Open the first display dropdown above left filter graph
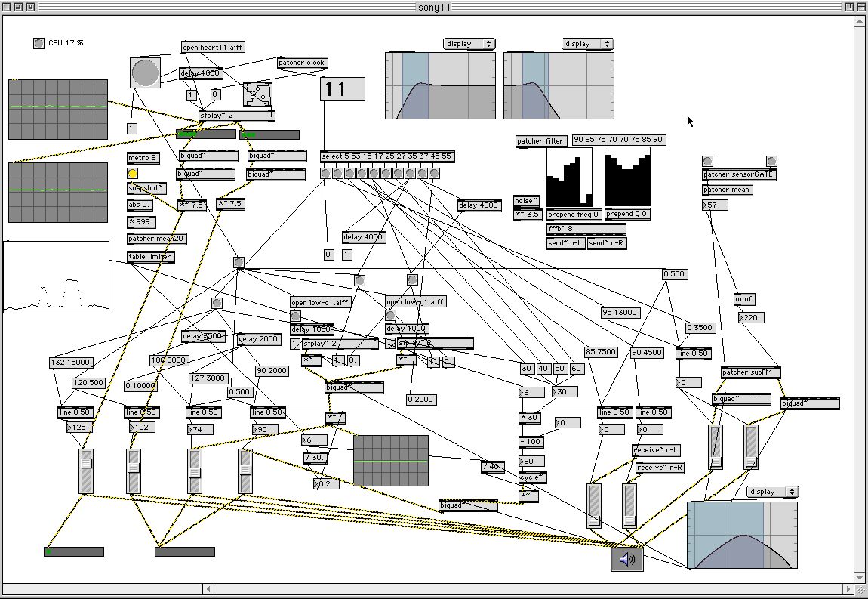 (469, 44)
